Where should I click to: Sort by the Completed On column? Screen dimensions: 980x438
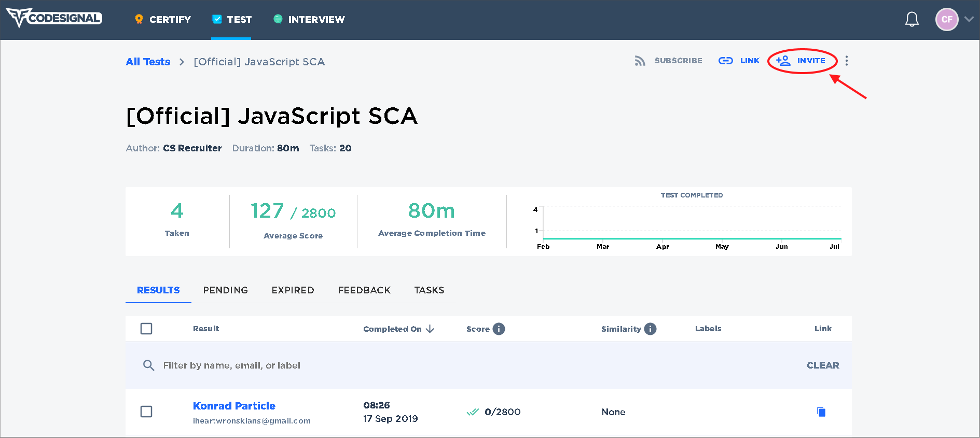398,329
